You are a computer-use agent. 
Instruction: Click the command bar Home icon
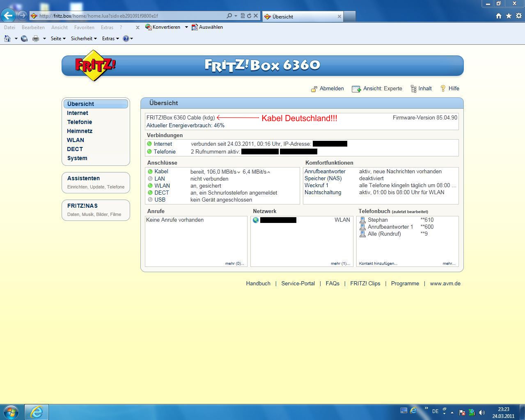point(7,38)
